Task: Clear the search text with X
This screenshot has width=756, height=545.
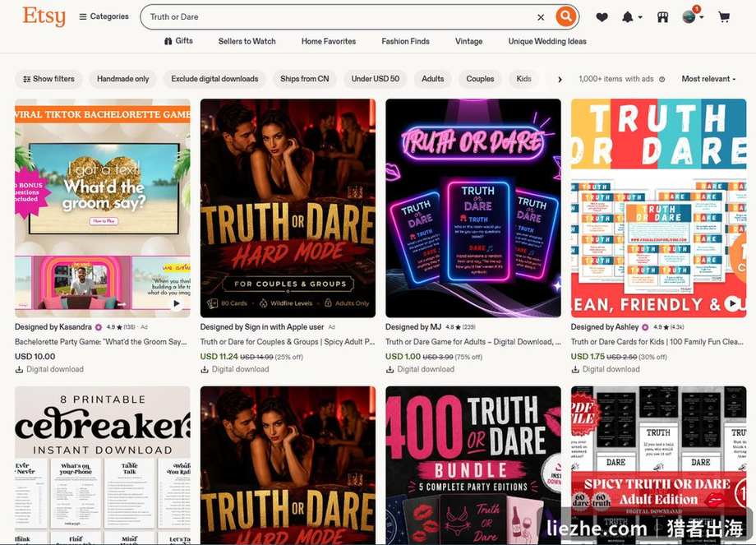Action: click(x=541, y=17)
